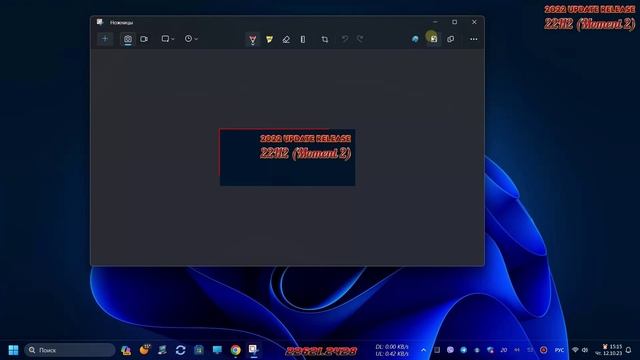Click the DL 0.00 KB/s network speed readout
This screenshot has height=360, width=640.
tap(392, 347)
